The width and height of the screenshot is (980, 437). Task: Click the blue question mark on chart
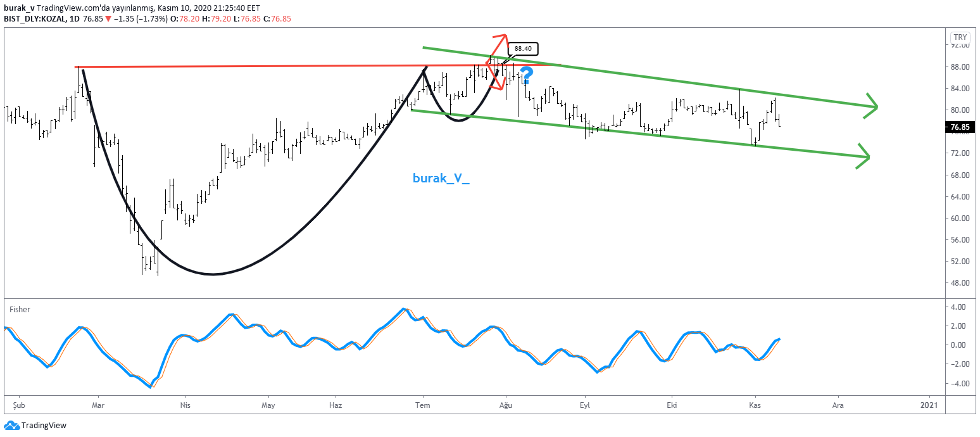(526, 76)
